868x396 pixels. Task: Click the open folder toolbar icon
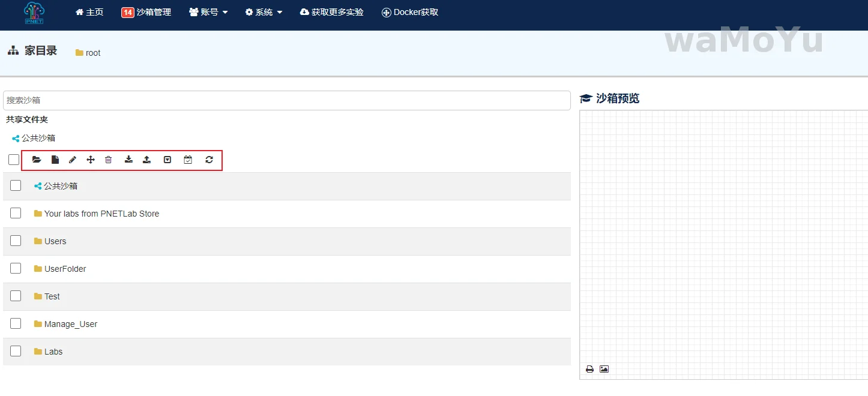tap(37, 160)
